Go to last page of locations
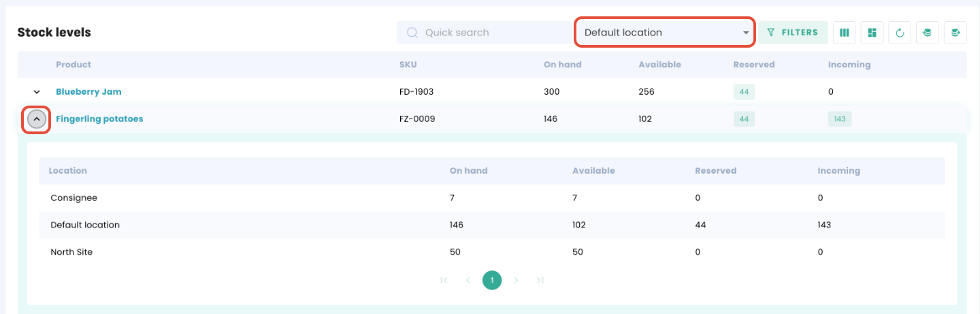 point(540,280)
